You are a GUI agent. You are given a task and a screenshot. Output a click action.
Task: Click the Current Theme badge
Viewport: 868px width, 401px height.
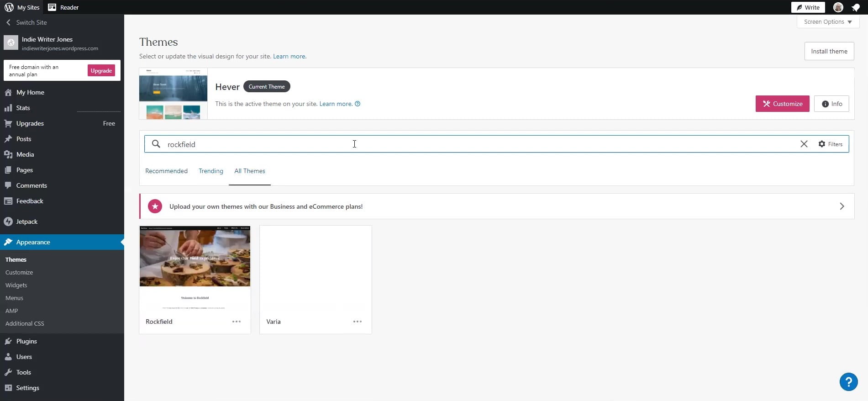pyautogui.click(x=267, y=86)
